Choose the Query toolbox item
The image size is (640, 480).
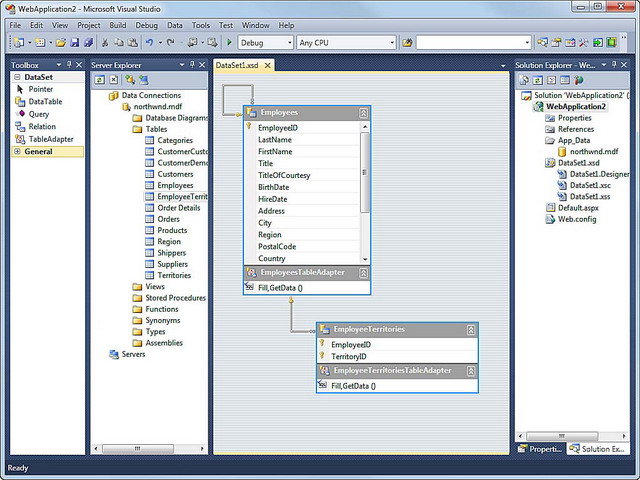pyautogui.click(x=32, y=114)
